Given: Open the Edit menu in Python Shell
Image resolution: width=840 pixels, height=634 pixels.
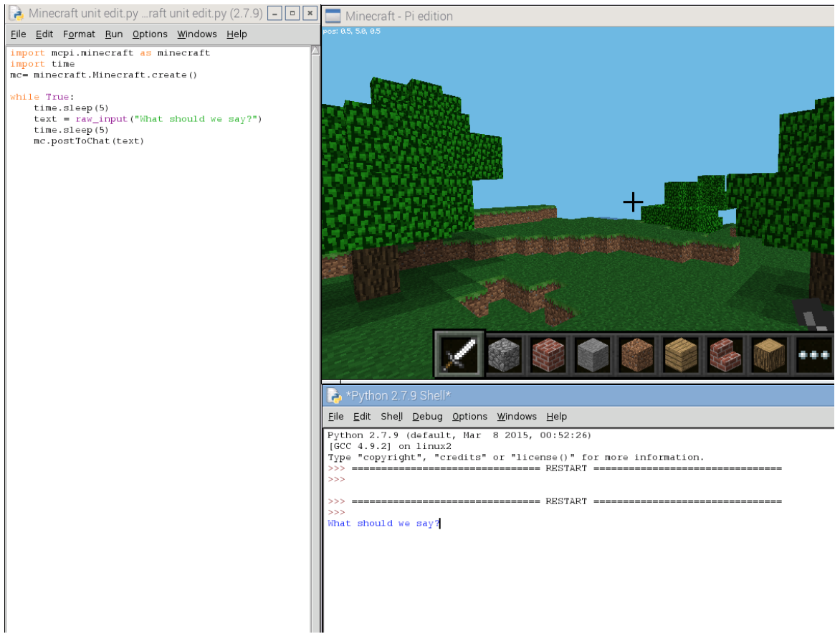Looking at the screenshot, I should pos(362,417).
